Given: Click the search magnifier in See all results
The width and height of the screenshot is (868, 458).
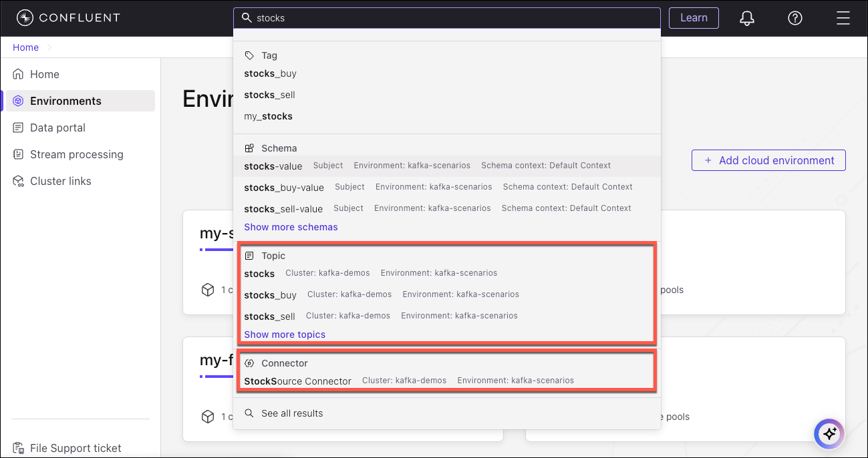Looking at the screenshot, I should tap(249, 413).
